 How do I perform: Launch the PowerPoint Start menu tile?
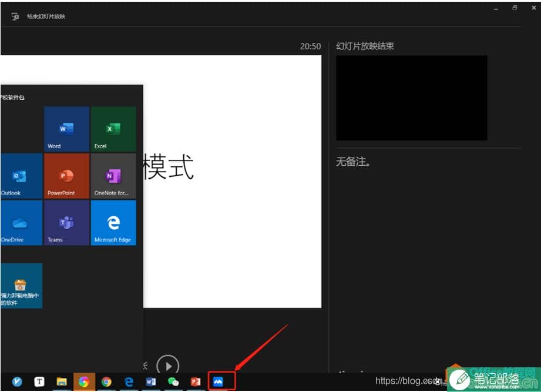[66, 176]
